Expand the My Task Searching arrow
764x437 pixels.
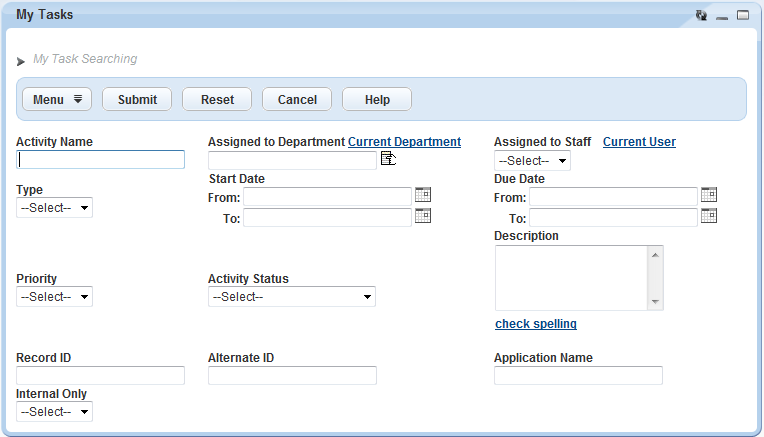(21, 62)
